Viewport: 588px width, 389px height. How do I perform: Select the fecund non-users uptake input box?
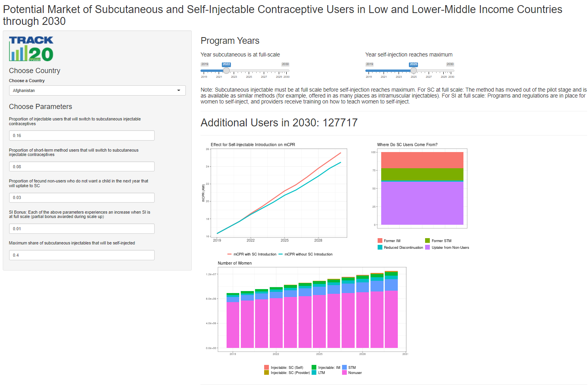[81, 197]
